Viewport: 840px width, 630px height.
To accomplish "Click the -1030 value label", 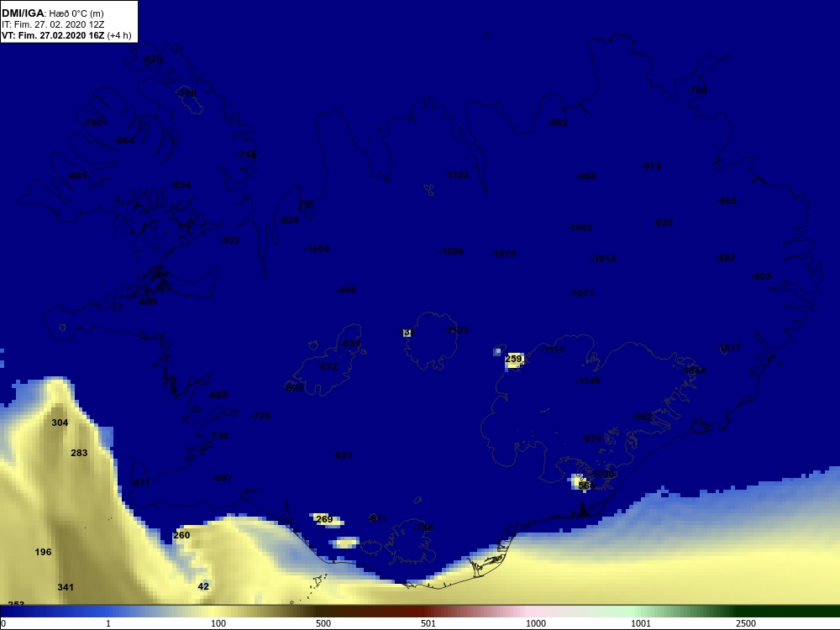I will coord(602,474).
